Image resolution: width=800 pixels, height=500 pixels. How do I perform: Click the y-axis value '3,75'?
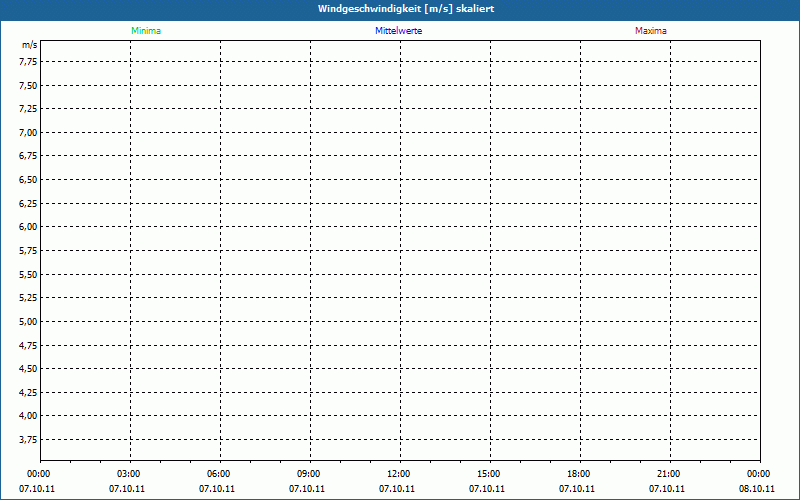28,440
